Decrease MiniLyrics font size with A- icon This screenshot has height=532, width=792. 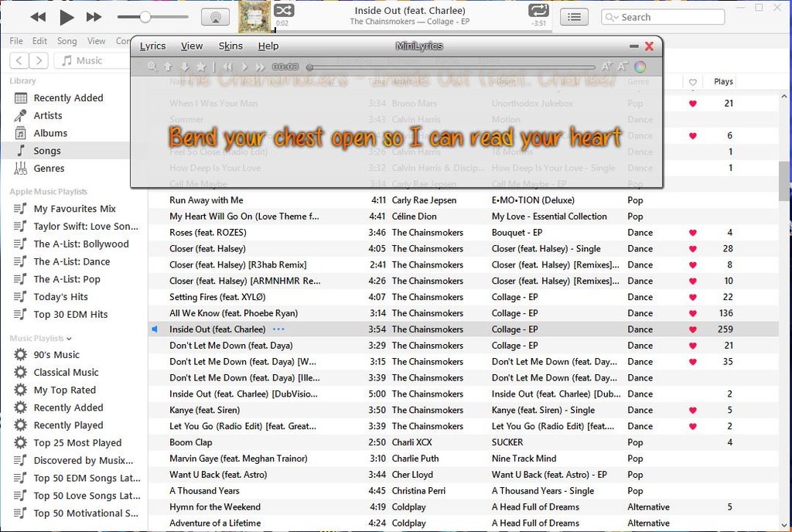coord(623,66)
